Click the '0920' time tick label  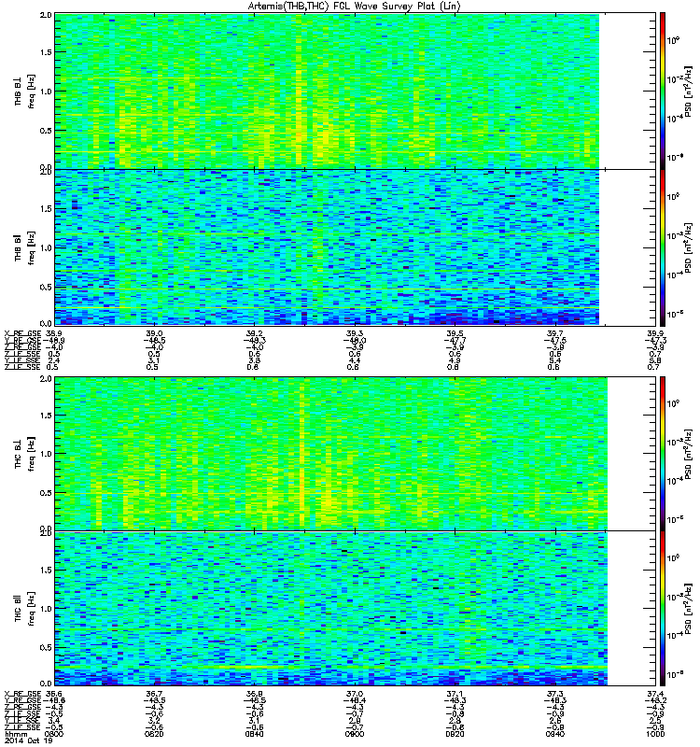tap(455, 734)
